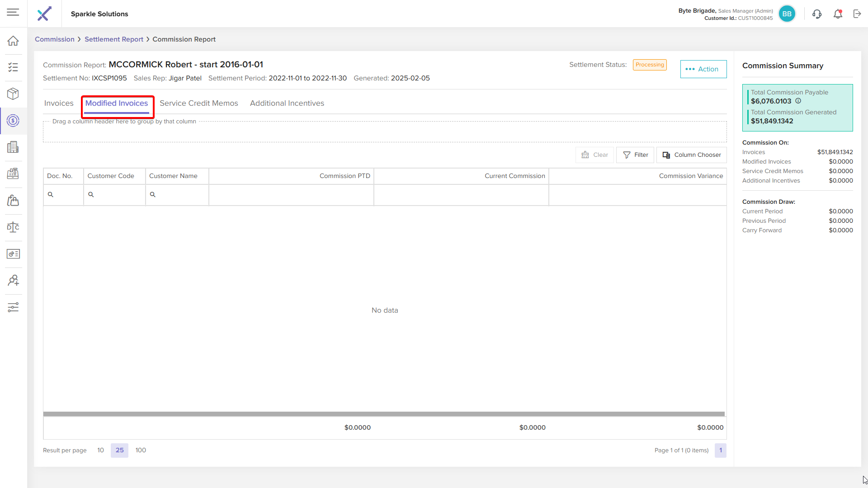Viewport: 868px width, 488px height.
Task: Open the settings sliders sidebar icon
Action: tap(13, 307)
